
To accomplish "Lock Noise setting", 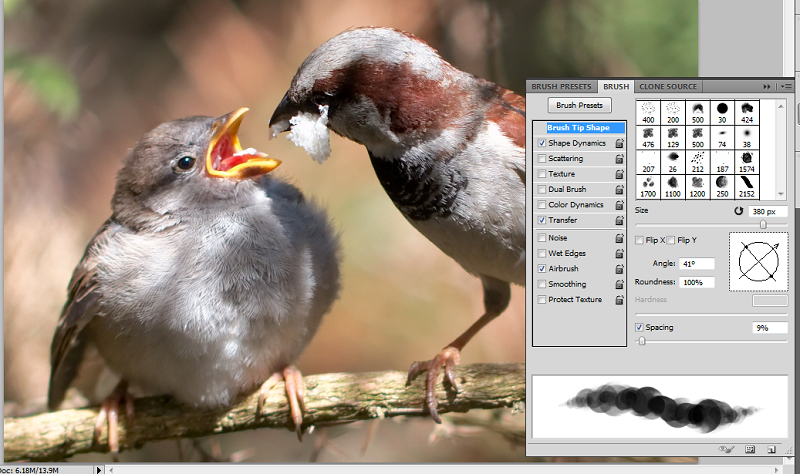I will click(619, 238).
